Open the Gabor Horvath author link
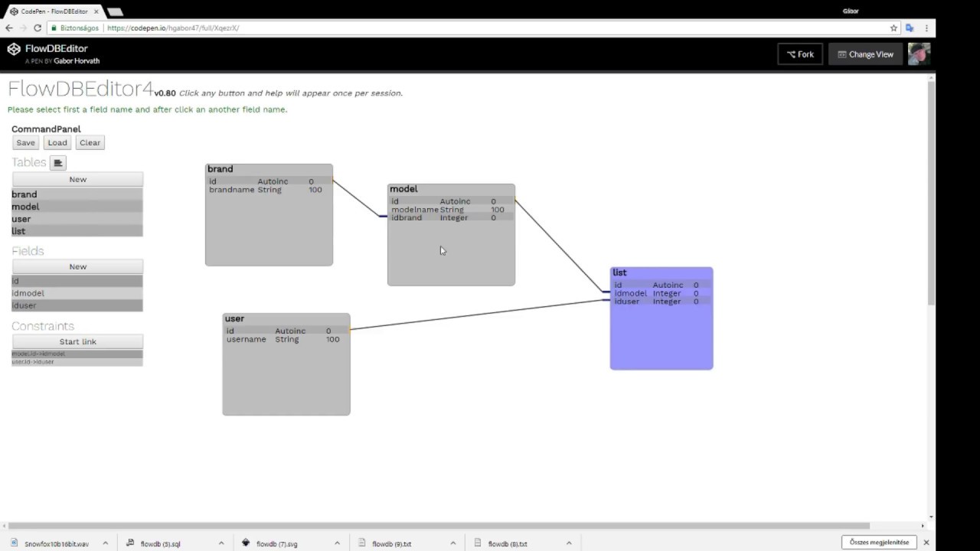The height and width of the screenshot is (551, 980). (77, 60)
